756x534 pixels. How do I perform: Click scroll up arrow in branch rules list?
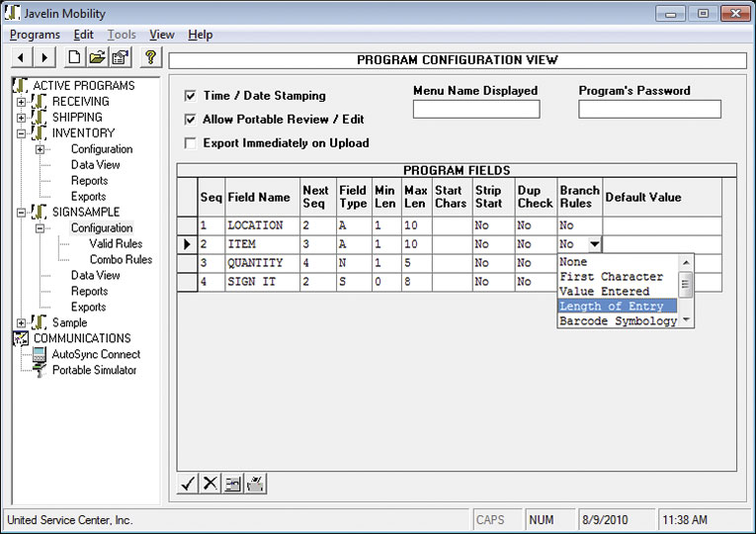coord(686,262)
